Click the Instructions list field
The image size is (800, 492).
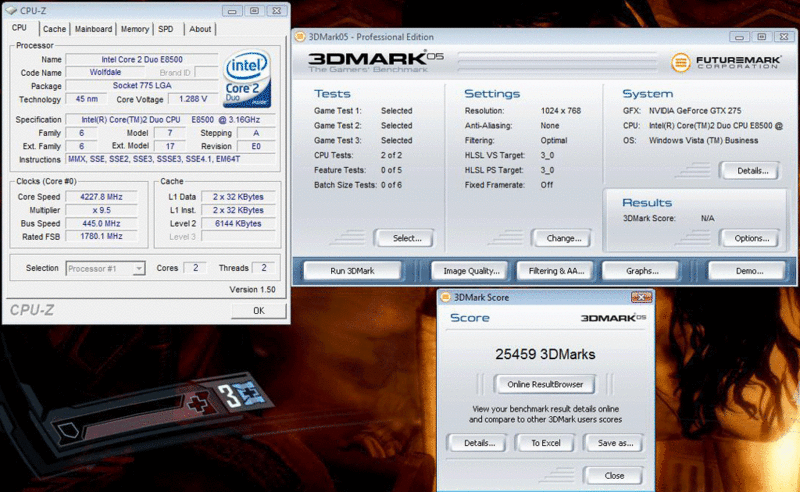(171, 159)
